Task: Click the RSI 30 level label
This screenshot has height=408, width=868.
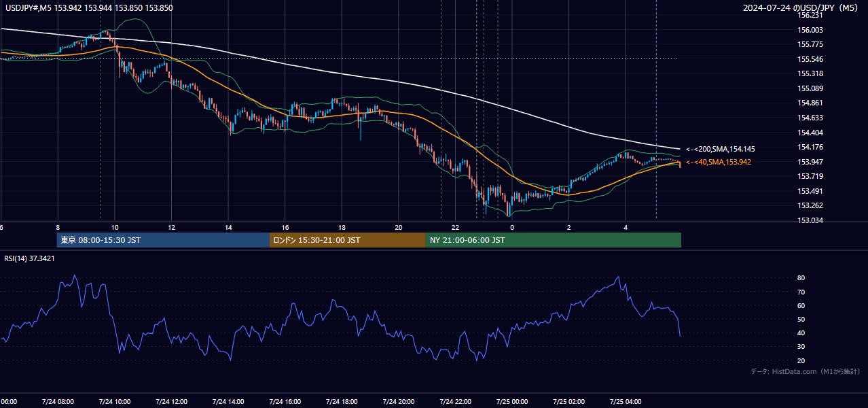Action: [x=801, y=347]
